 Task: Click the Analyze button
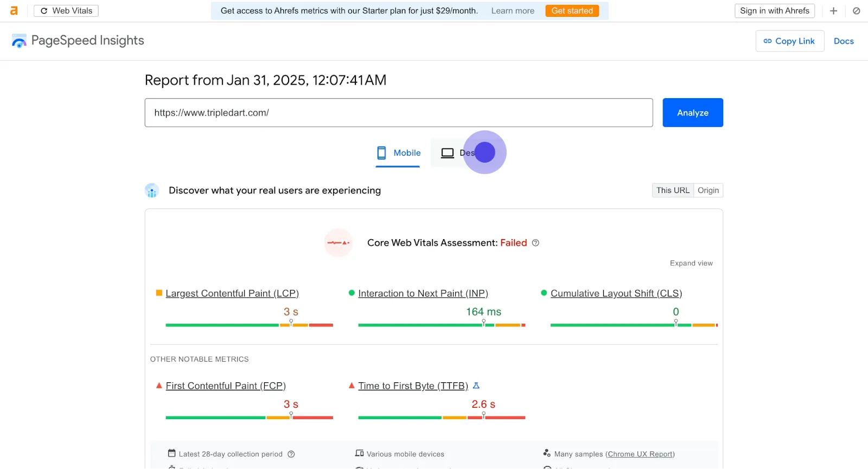[x=693, y=113]
